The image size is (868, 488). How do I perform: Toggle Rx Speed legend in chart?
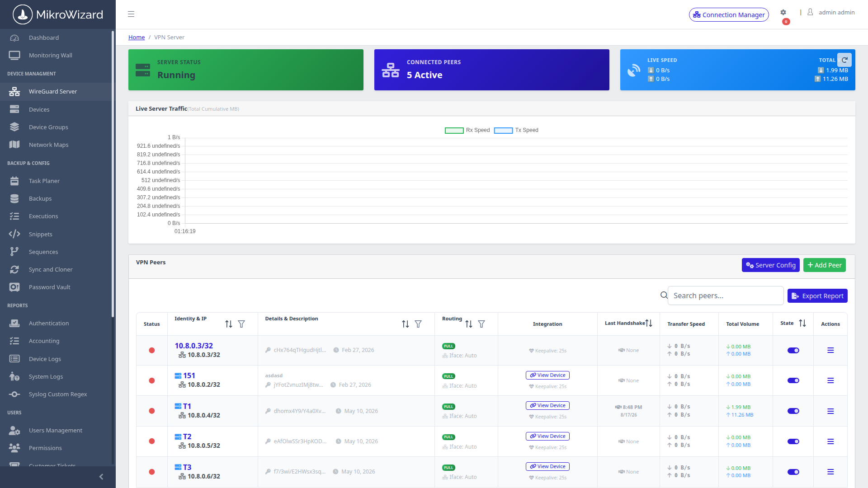click(467, 130)
